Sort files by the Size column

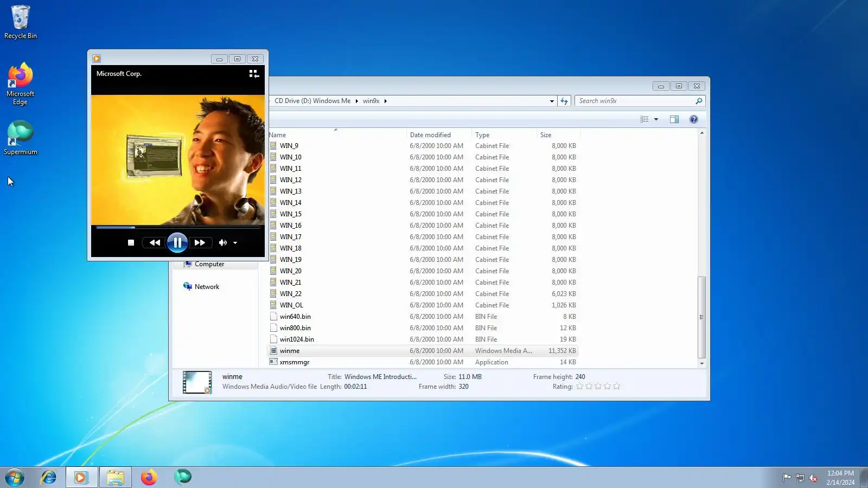[x=558, y=135]
